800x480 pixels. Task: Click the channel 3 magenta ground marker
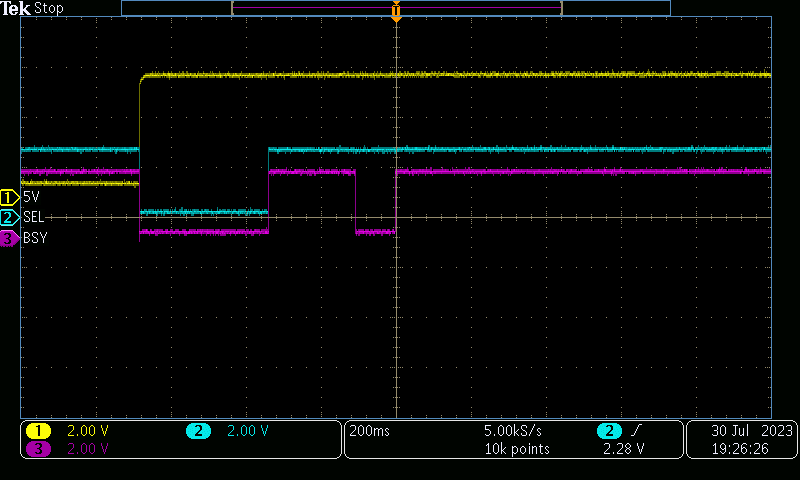[9, 238]
